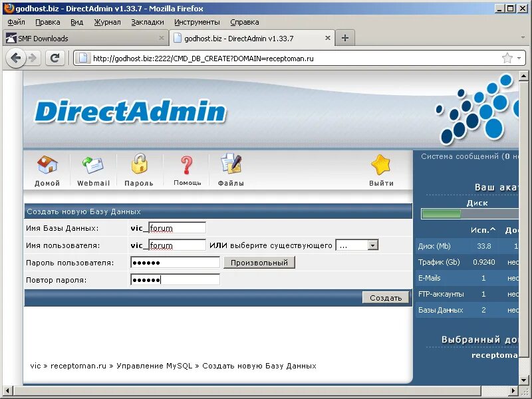
Task: Open the Закладки menu
Action: 147,22
